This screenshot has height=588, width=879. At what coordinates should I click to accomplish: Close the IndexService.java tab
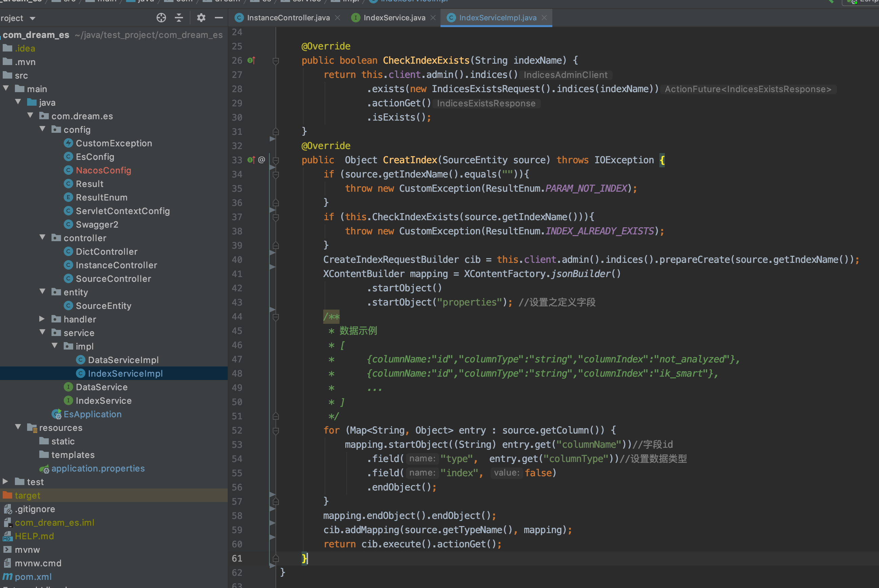click(433, 18)
